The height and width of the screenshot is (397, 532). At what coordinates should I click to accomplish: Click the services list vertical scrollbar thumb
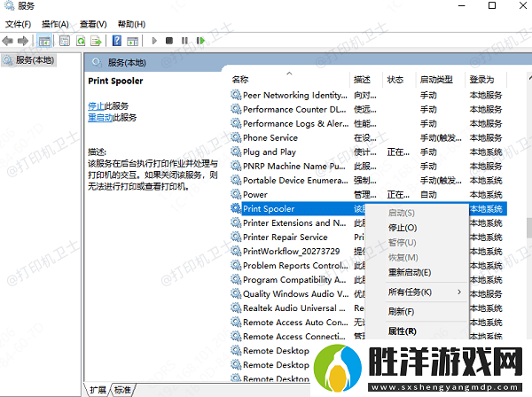[529, 228]
